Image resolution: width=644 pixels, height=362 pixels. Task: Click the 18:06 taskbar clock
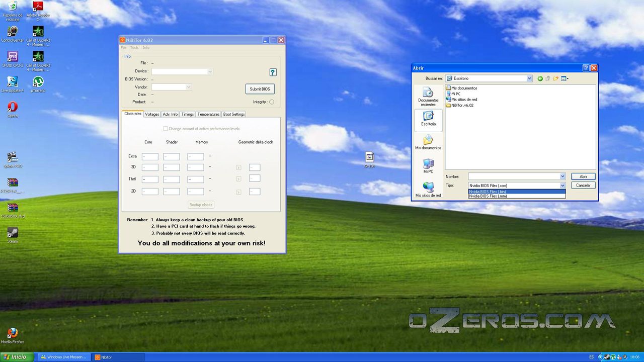(635, 357)
